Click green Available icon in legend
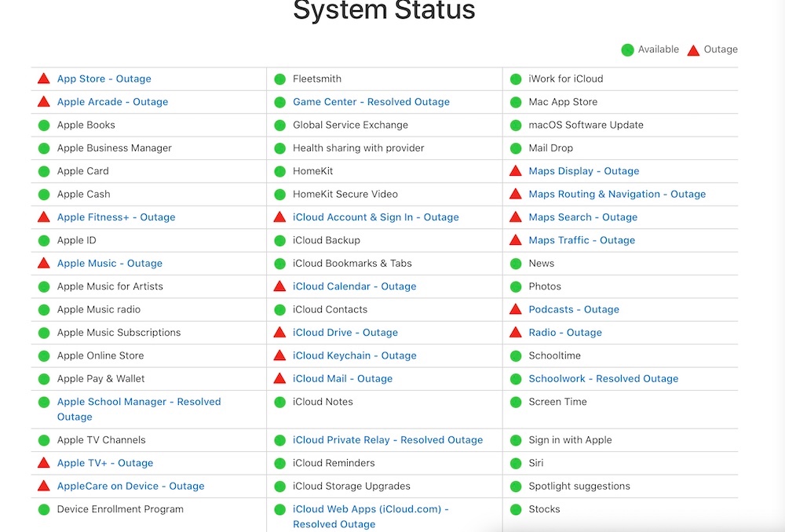The width and height of the screenshot is (785, 532). click(627, 49)
